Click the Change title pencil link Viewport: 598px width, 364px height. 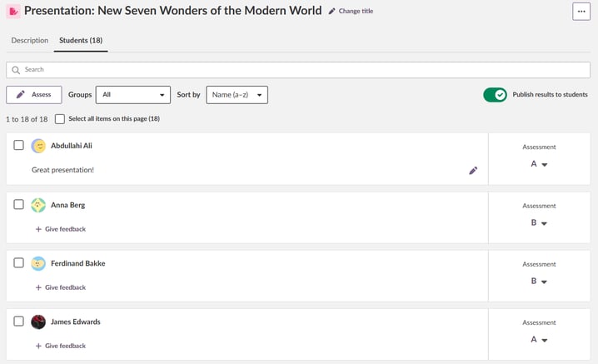pos(351,11)
